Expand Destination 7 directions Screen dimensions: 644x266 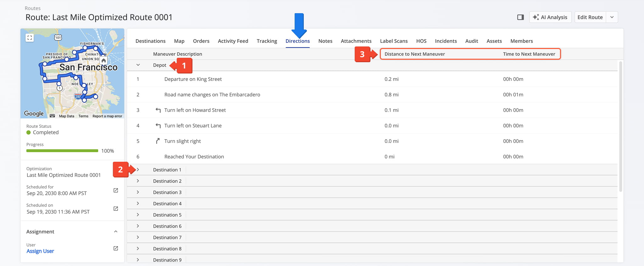[138, 237]
